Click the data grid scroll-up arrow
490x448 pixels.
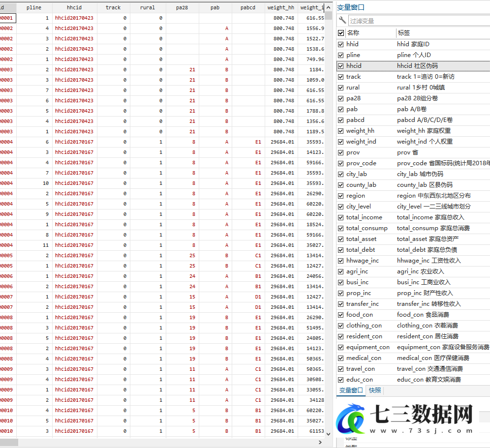[328, 7]
